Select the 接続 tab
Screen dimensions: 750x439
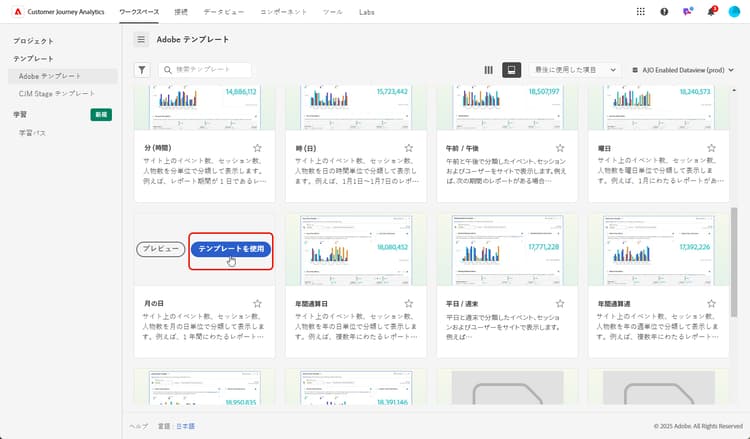[181, 12]
